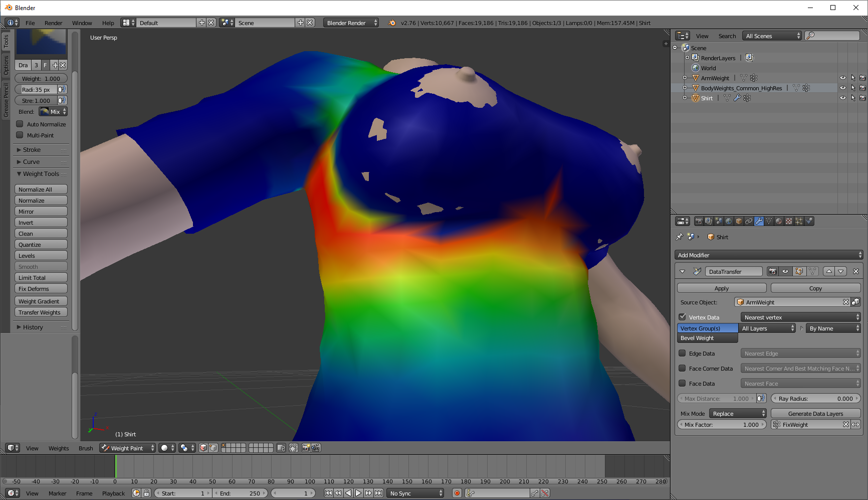Viewport: 868px width, 500px height.
Task: Open the Mesh Data triangle tab
Action: 769,221
